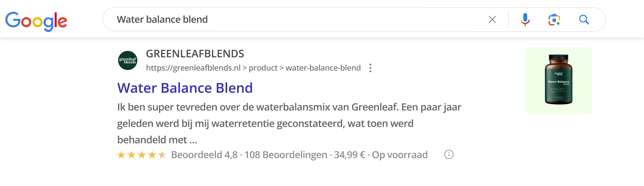Click the 108 Beoordelingen review count
Image resolution: width=644 pixels, height=186 pixels.
pyautogui.click(x=286, y=155)
